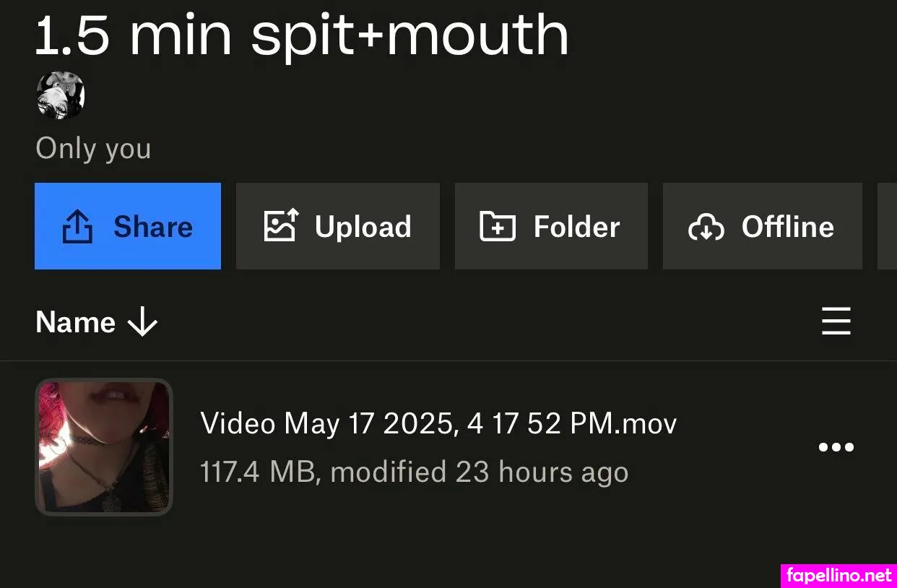Click the folder member avatar
The width and height of the screenshot is (897, 588).
[x=61, y=95]
